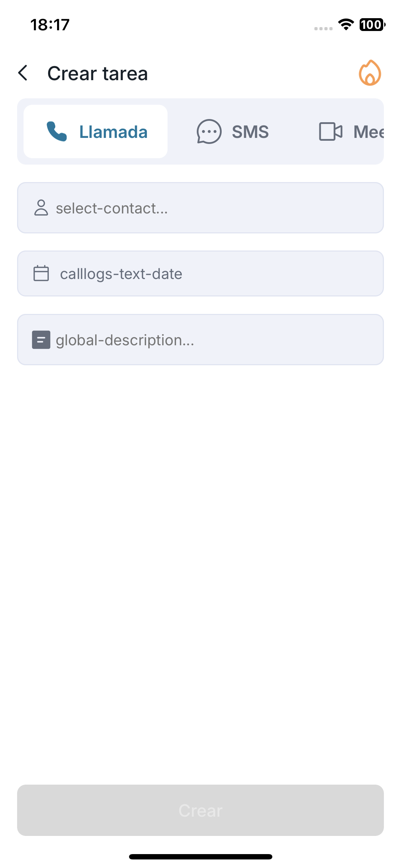Go back using the left chevron
This screenshot has height=868, width=401.
pyautogui.click(x=23, y=73)
